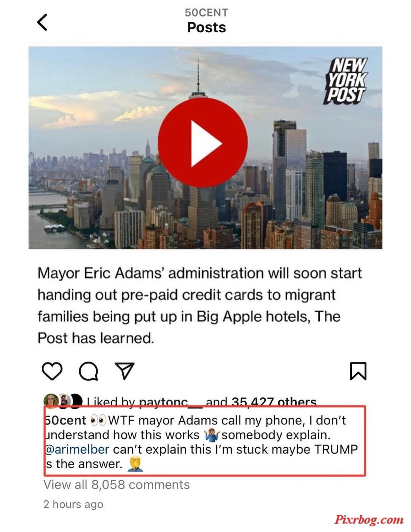This screenshot has width=411, height=532.
Task: Tap the Posts heading
Action: tap(206, 27)
